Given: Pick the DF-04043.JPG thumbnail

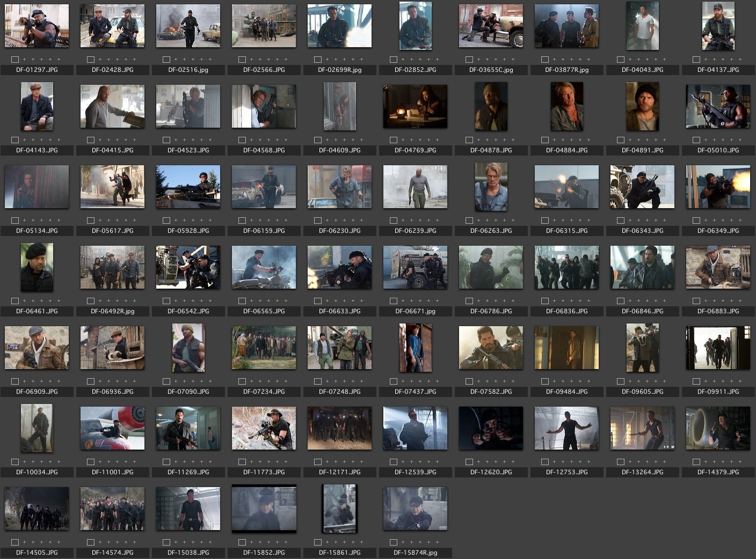Looking at the screenshot, I should tap(642, 26).
